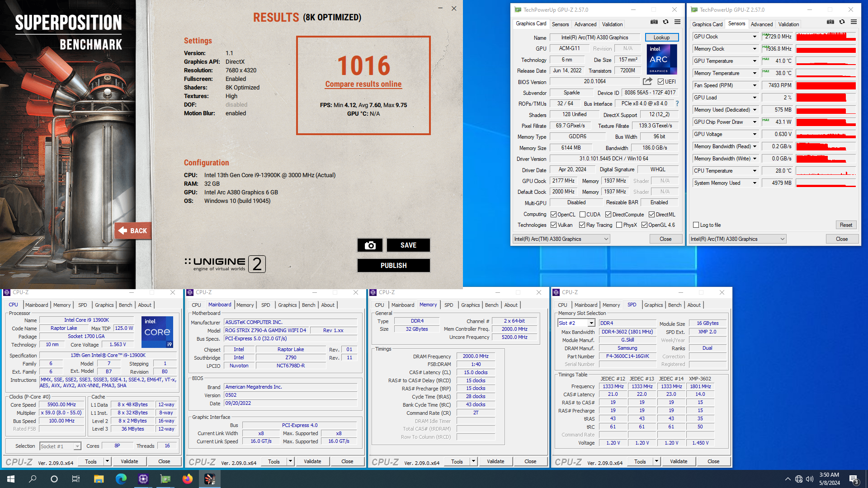This screenshot has width=868, height=488.
Task: Open Advanced tab in GPU-Z Sensors window
Action: (762, 24)
